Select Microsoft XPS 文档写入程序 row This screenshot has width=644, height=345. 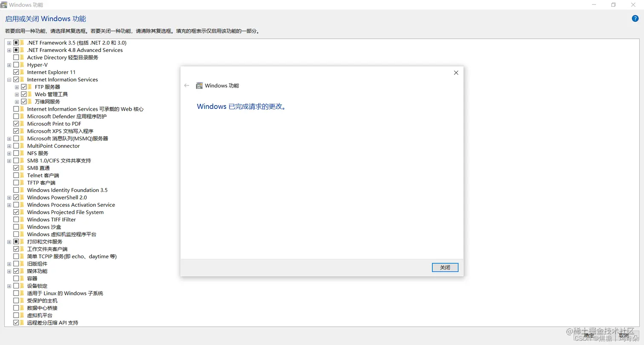(60, 131)
